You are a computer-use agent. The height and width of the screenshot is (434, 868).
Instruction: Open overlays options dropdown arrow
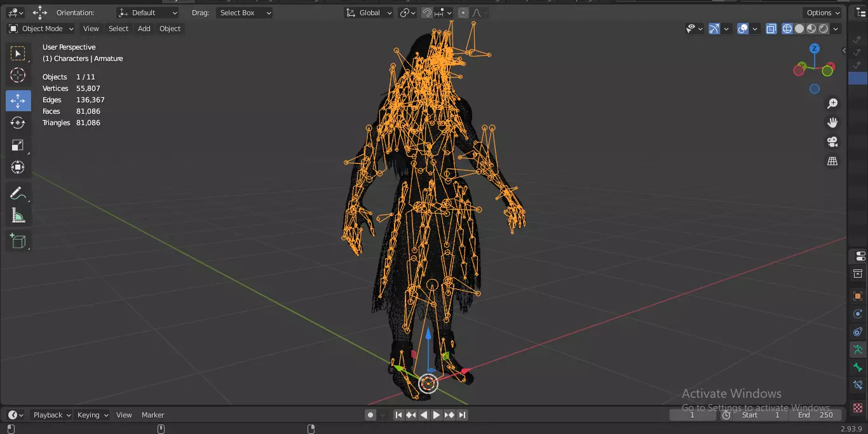[x=755, y=29]
